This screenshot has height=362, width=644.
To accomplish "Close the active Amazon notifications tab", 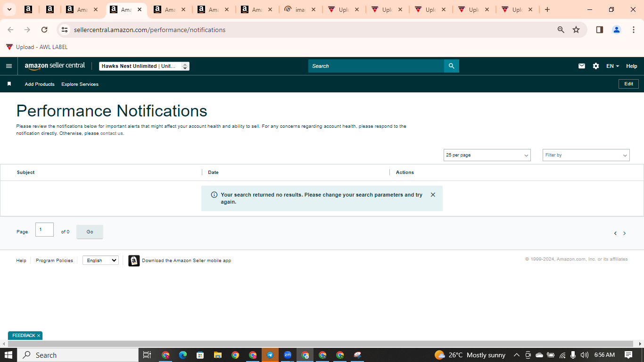I will pos(140,9).
